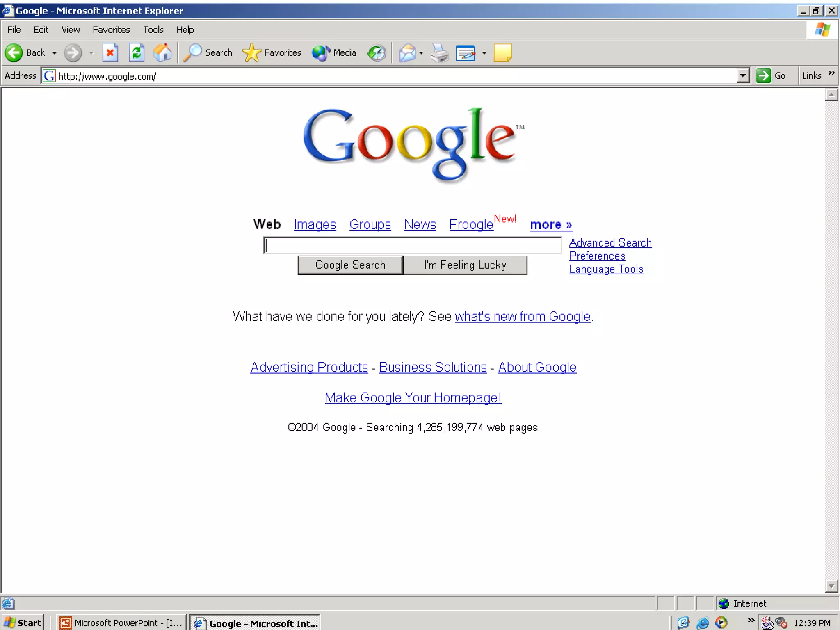Open the Favorites menu
The image size is (840, 630).
coord(111,30)
